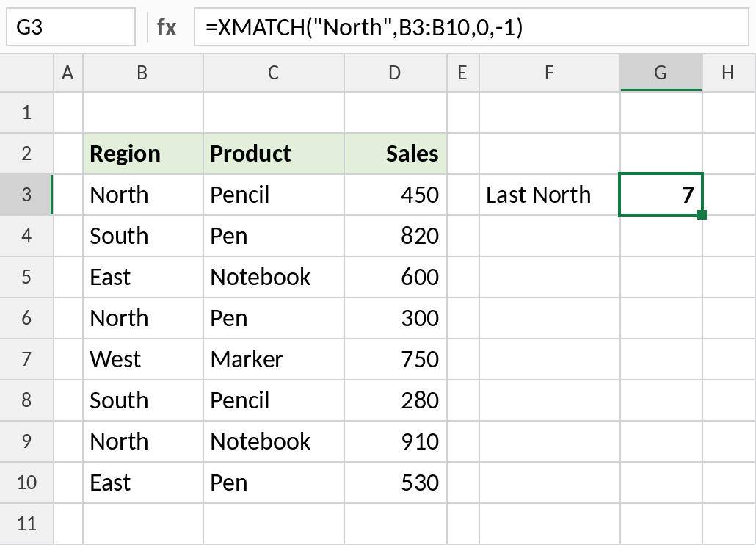Image resolution: width=756 pixels, height=545 pixels.
Task: Click the South cell in row 8
Action: click(x=143, y=400)
